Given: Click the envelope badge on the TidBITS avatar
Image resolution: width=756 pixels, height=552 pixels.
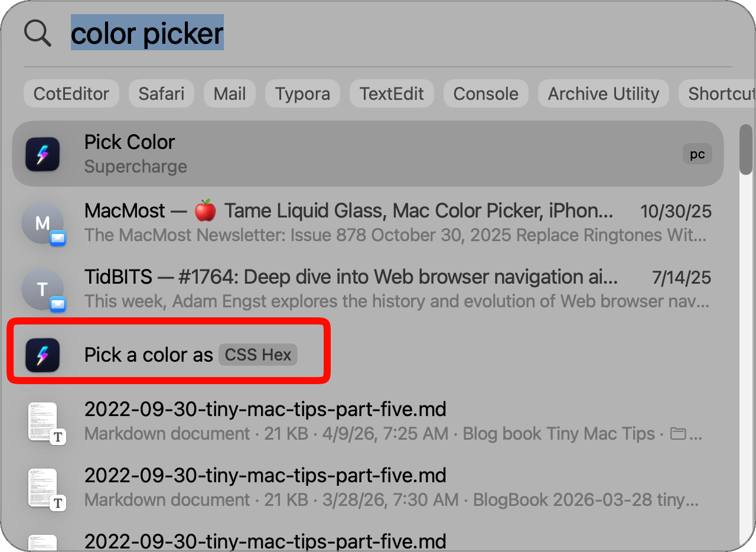Looking at the screenshot, I should [x=57, y=304].
